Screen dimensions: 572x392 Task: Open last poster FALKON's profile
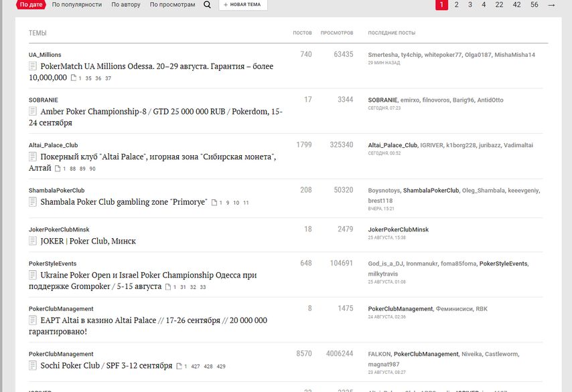tap(379, 354)
